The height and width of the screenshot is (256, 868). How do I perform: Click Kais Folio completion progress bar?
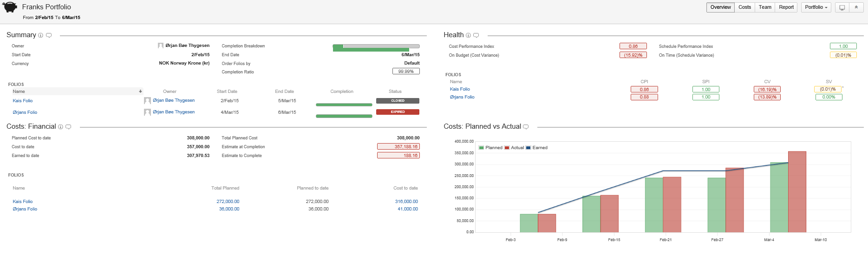pos(344,105)
